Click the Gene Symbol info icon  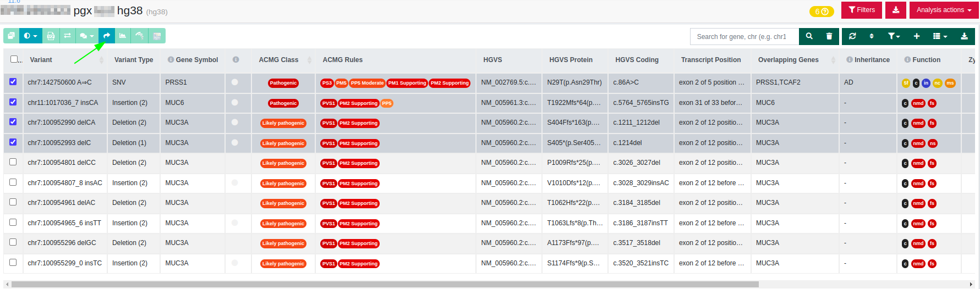pyautogui.click(x=171, y=60)
